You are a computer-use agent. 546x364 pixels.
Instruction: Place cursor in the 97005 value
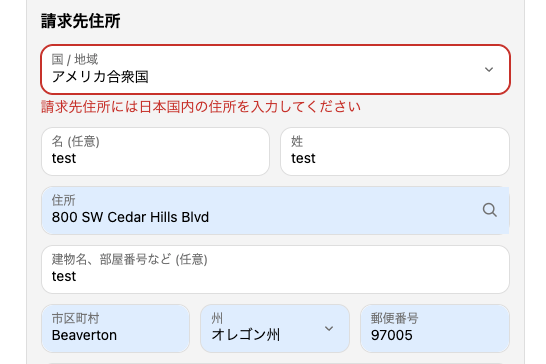[x=392, y=335]
